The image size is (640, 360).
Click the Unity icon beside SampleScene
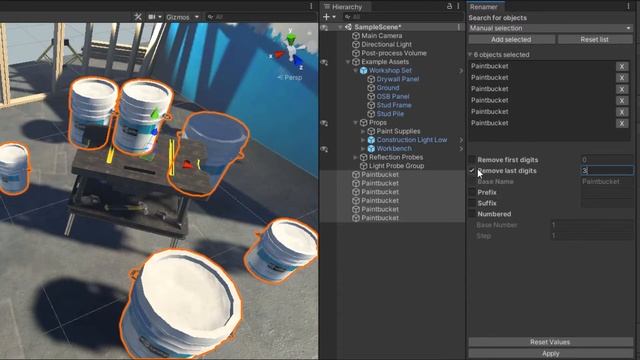click(x=348, y=27)
